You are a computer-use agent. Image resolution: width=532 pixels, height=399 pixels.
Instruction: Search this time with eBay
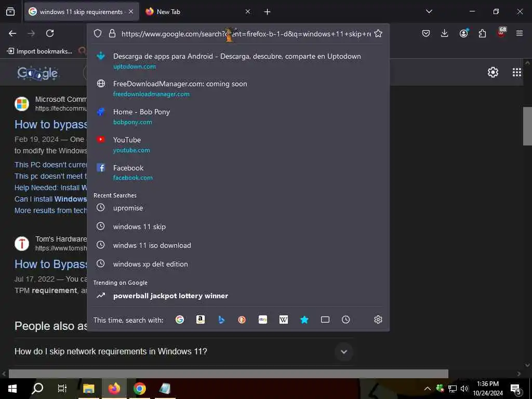tap(263, 320)
